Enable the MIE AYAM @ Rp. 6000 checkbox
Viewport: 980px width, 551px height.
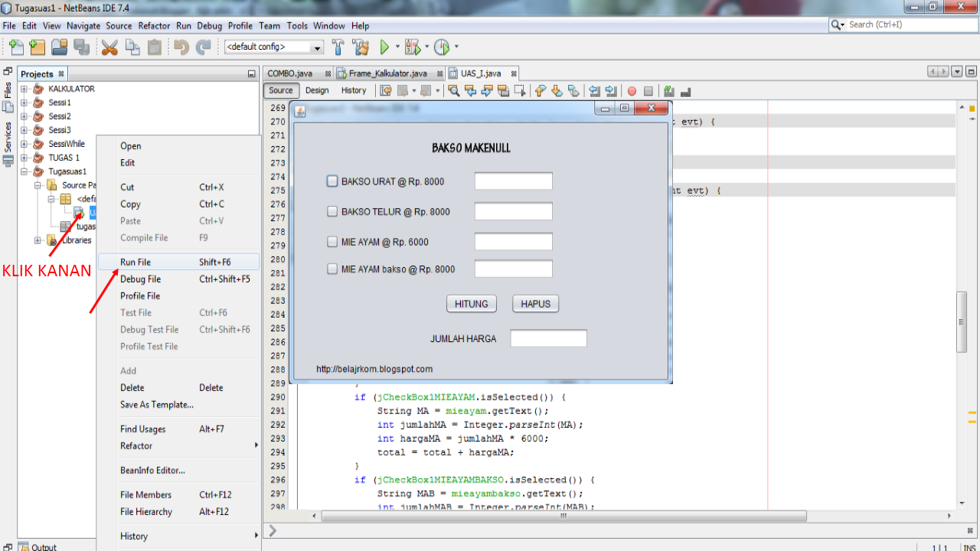332,240
